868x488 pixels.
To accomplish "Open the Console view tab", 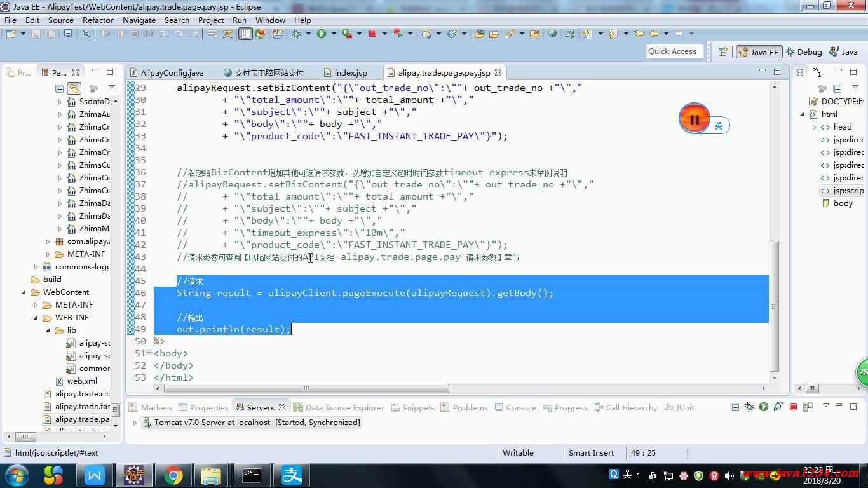I will (x=515, y=407).
